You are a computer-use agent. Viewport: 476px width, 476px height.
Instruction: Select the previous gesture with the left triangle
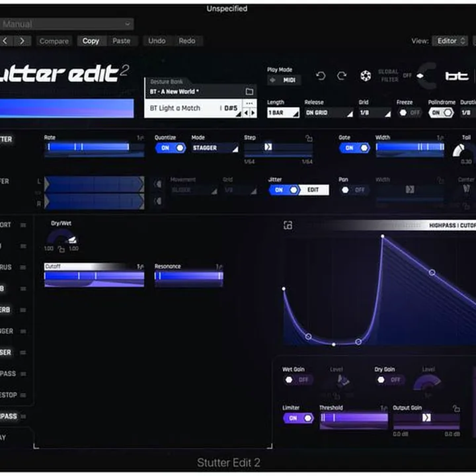[246, 113]
